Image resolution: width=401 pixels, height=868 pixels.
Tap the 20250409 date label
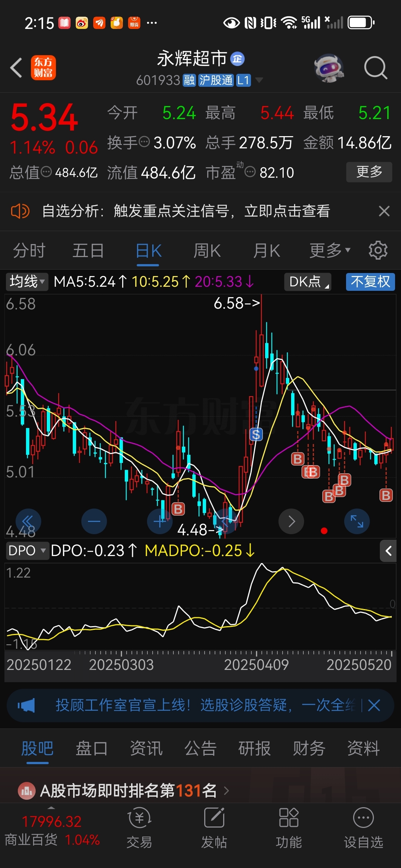coord(256,665)
